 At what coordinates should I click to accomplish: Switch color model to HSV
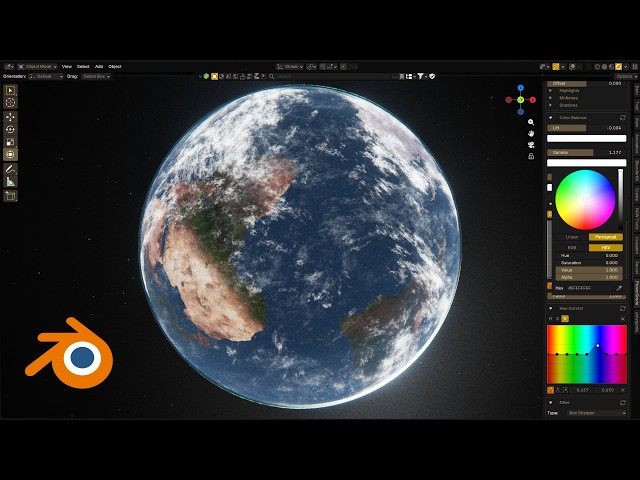pos(605,248)
